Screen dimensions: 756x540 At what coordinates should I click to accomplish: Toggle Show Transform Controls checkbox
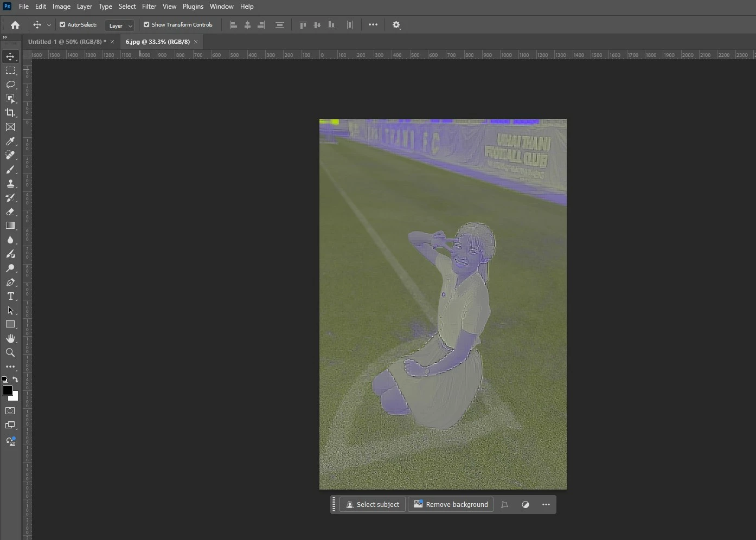coord(146,24)
